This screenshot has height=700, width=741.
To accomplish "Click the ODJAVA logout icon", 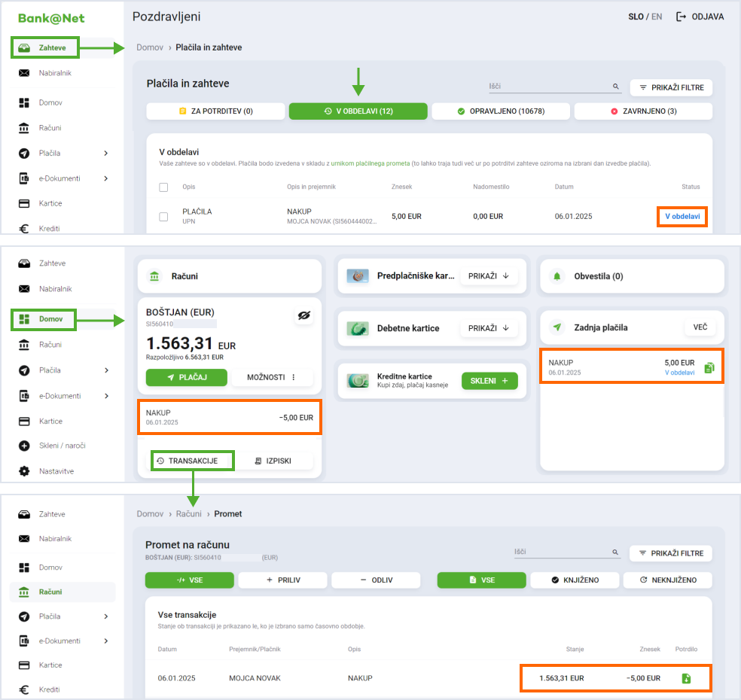I will [682, 17].
